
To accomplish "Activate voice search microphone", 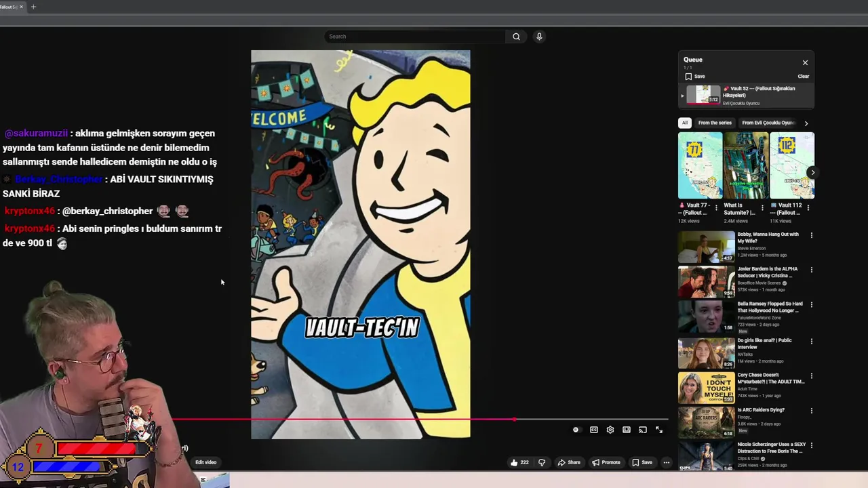I will (x=539, y=37).
